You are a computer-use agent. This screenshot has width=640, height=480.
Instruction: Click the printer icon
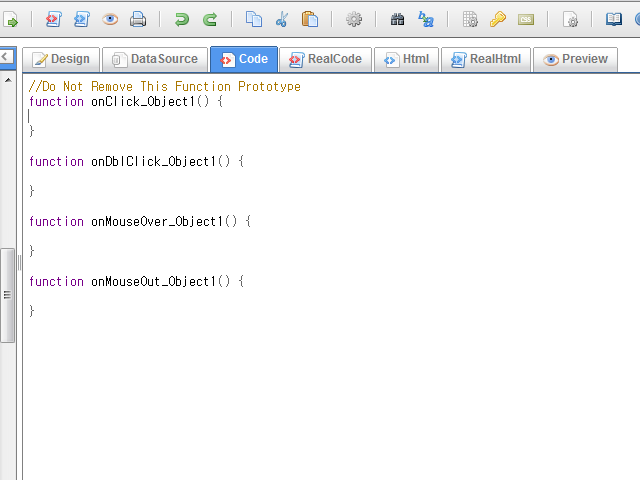coord(138,19)
